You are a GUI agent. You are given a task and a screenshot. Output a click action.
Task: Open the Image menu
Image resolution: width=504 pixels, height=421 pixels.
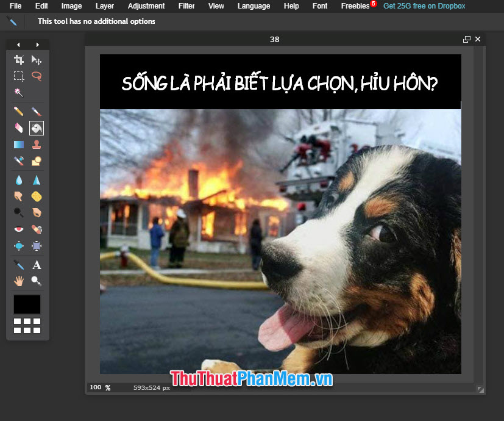[71, 5]
